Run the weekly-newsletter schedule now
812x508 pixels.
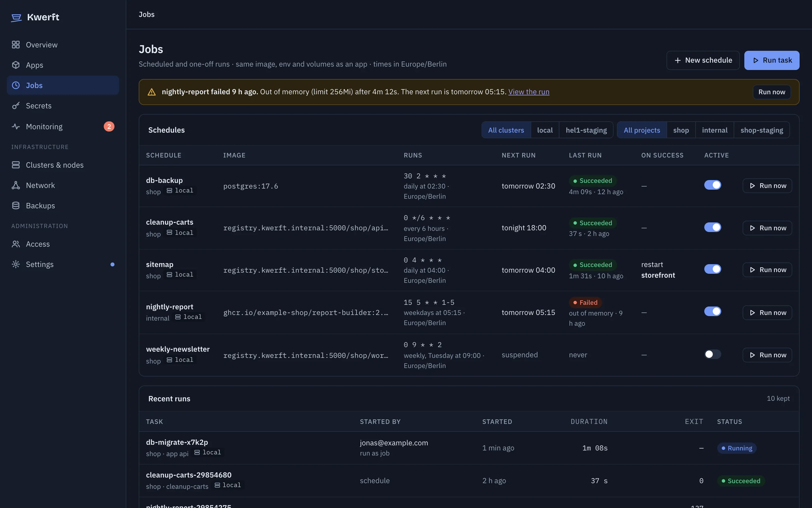coord(767,355)
